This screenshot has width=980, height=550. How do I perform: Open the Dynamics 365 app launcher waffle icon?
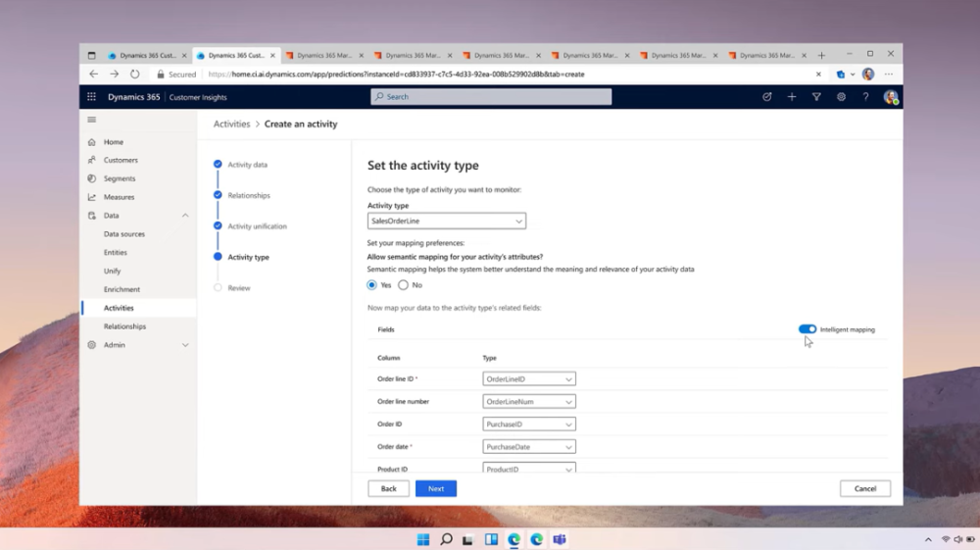(92, 97)
